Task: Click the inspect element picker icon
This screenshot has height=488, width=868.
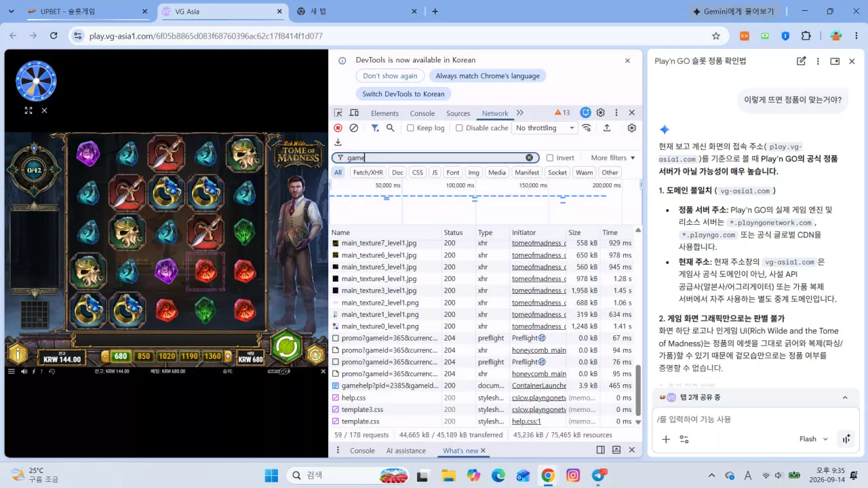Action: tap(338, 113)
